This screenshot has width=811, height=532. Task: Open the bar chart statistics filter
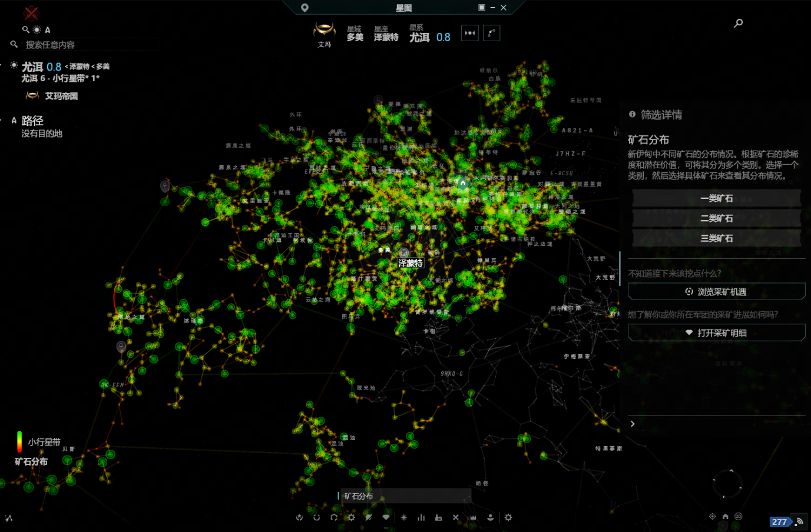click(x=421, y=517)
